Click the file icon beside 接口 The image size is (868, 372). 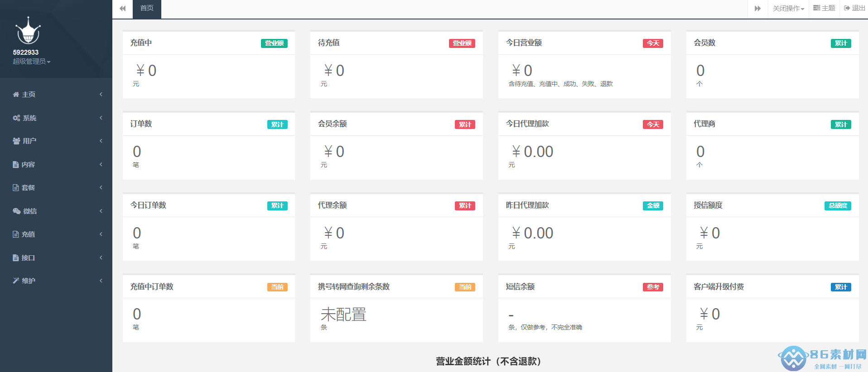16,258
